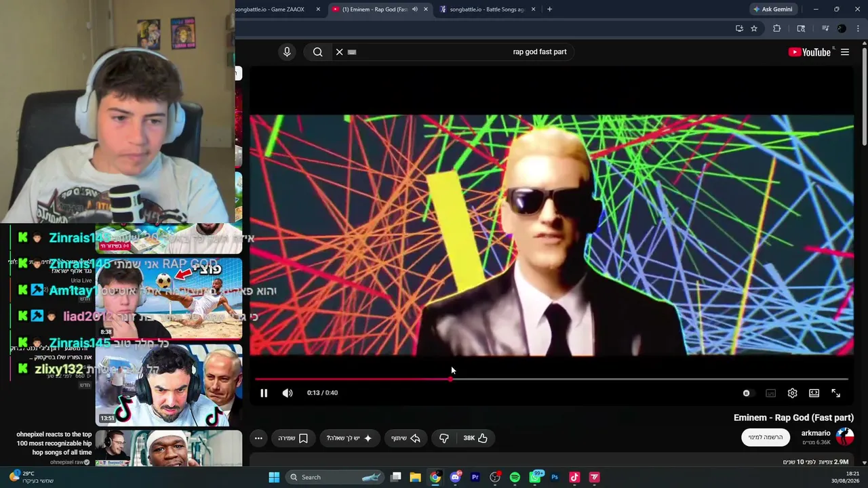This screenshot has height=488, width=868.
Task: Click the Ask Gemini button
Action: pyautogui.click(x=772, y=9)
